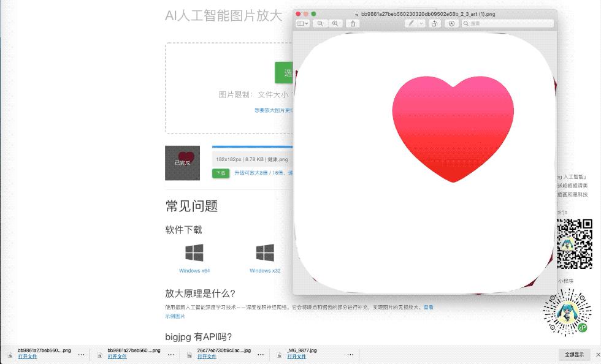Open the 示例图片 example images link

point(177,316)
